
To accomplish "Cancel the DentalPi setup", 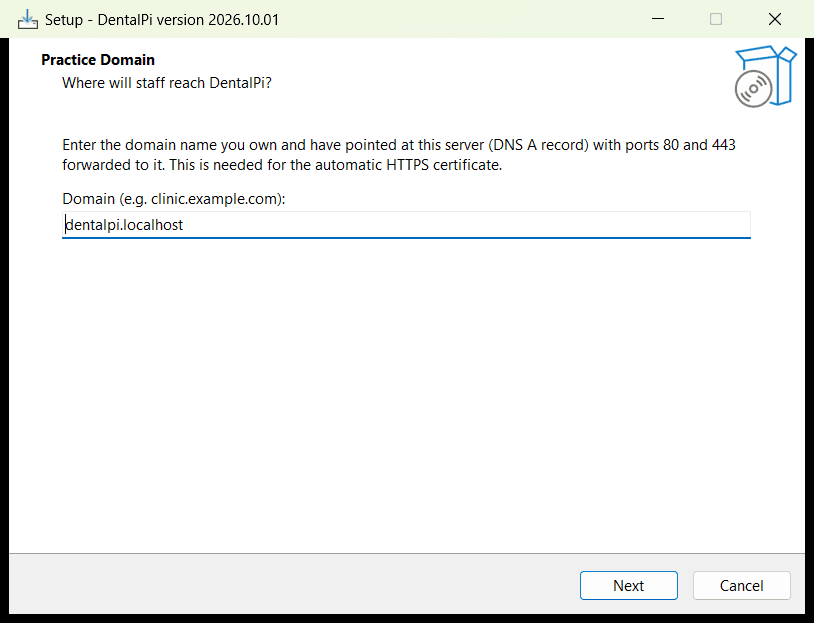I will (x=741, y=585).
